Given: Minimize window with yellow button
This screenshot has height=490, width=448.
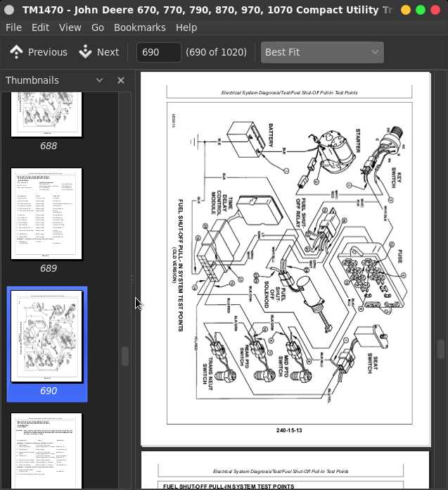Looking at the screenshot, I should pos(406,10).
